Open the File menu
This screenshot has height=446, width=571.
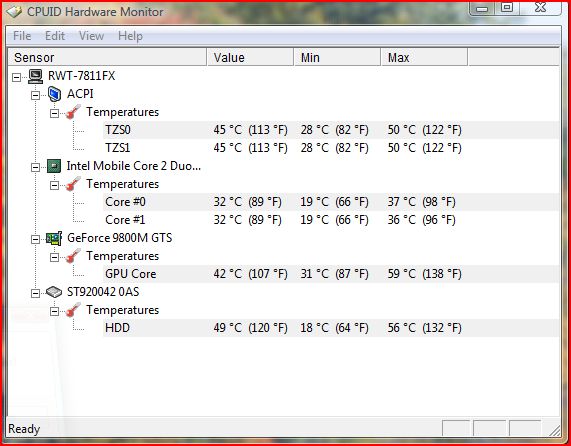22,36
